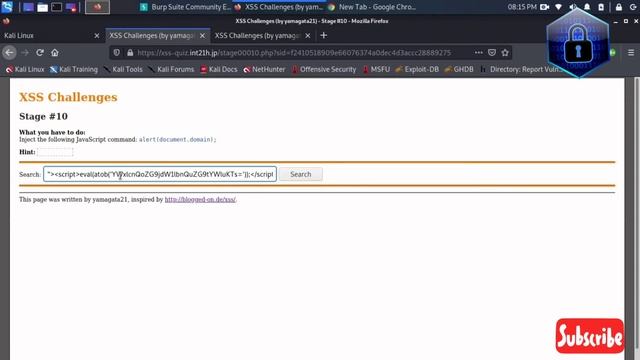
Task: Reload the current page
Action: click(x=40, y=53)
